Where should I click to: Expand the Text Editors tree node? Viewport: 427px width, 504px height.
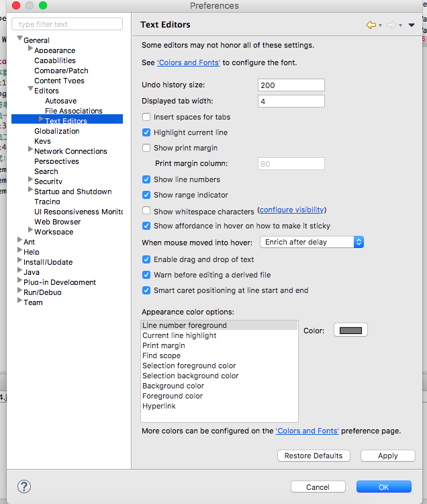point(41,118)
